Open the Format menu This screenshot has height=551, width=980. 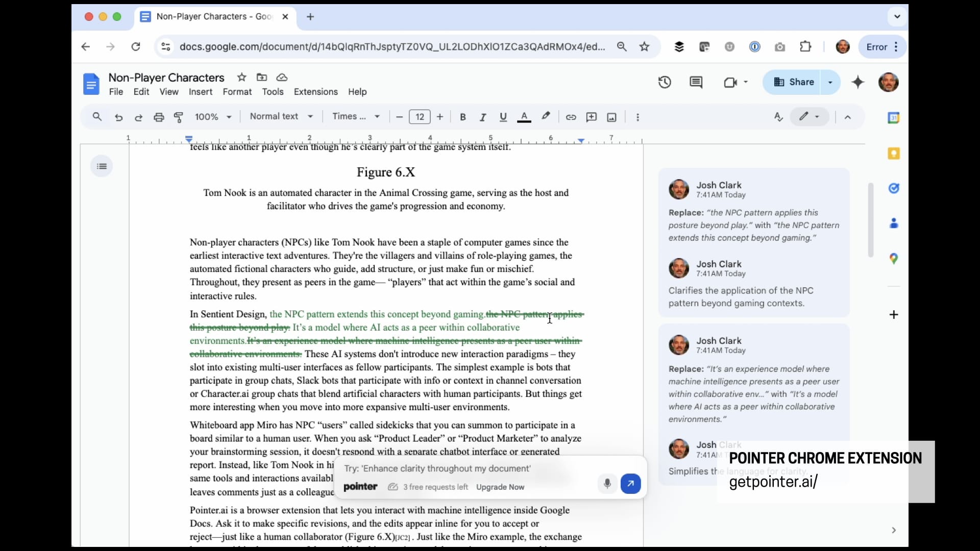pos(237,92)
